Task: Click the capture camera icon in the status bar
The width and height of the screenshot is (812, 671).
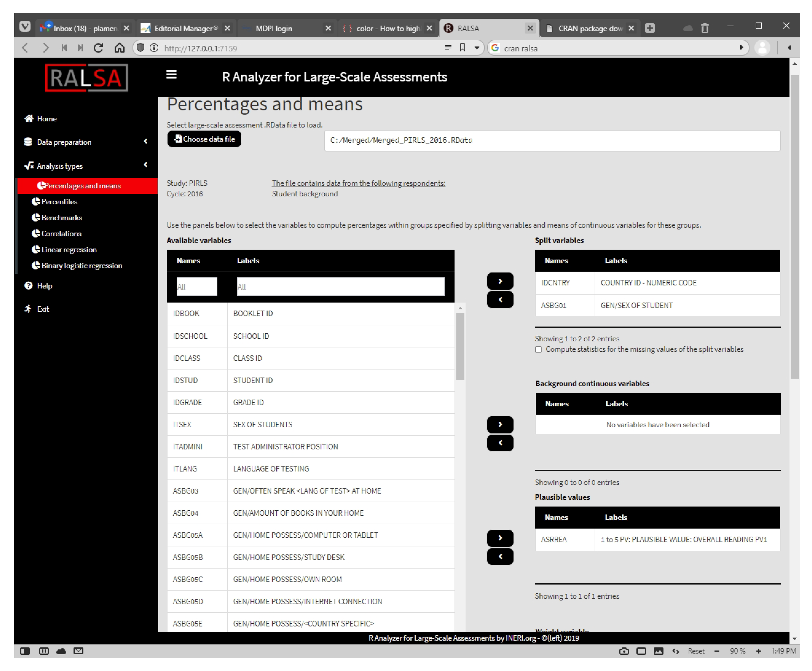Action: [x=624, y=651]
